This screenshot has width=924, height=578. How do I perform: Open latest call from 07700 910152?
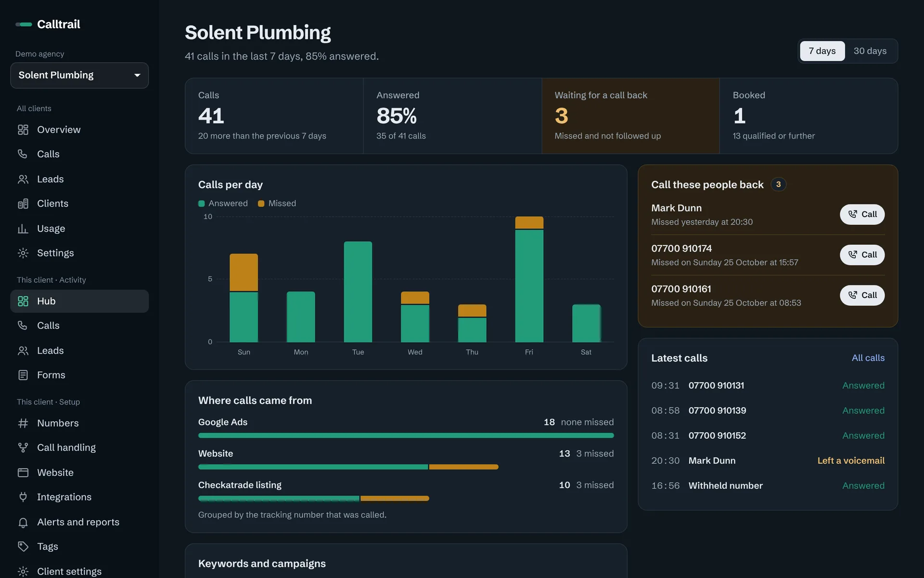click(768, 436)
